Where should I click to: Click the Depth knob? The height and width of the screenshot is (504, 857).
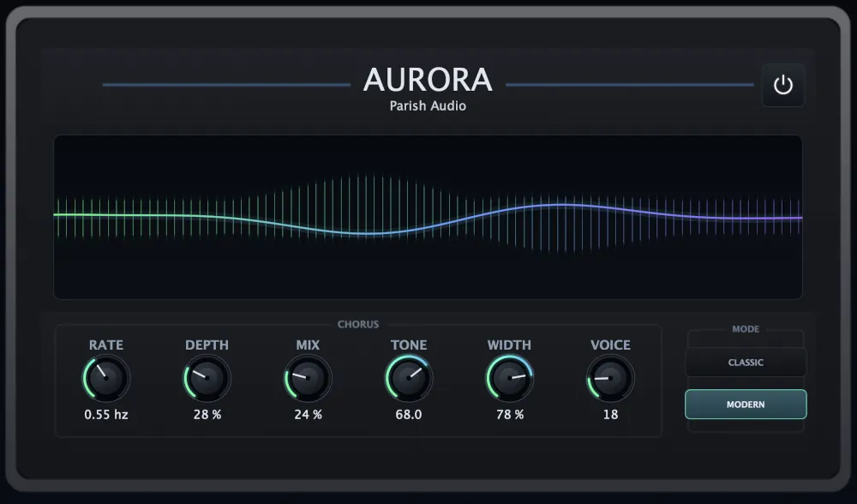(x=207, y=378)
